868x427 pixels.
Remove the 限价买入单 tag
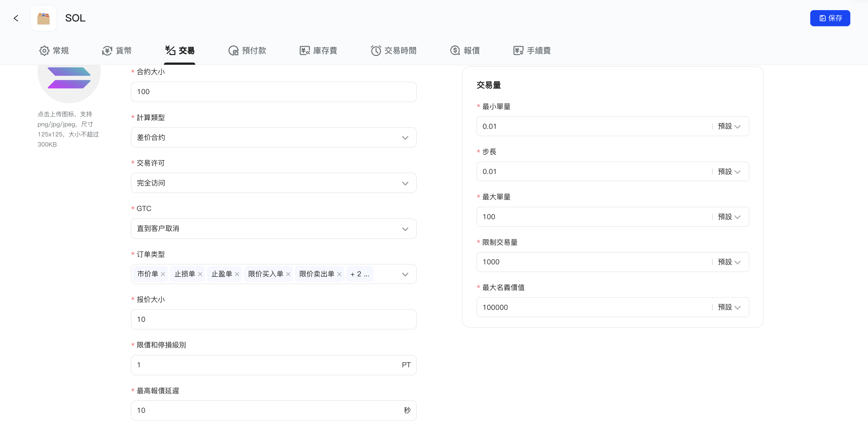(288, 274)
